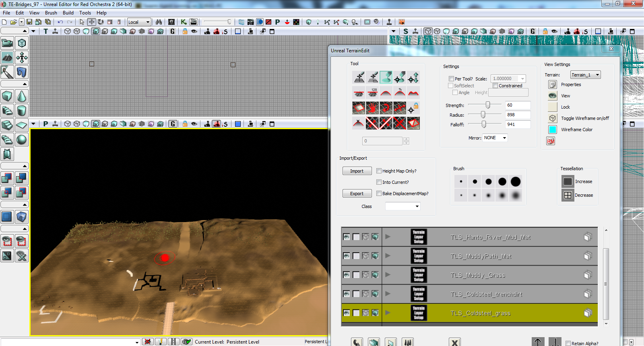Open the perspective viewport options dropdown arrow
This screenshot has width=644, height=346.
coord(33,124)
